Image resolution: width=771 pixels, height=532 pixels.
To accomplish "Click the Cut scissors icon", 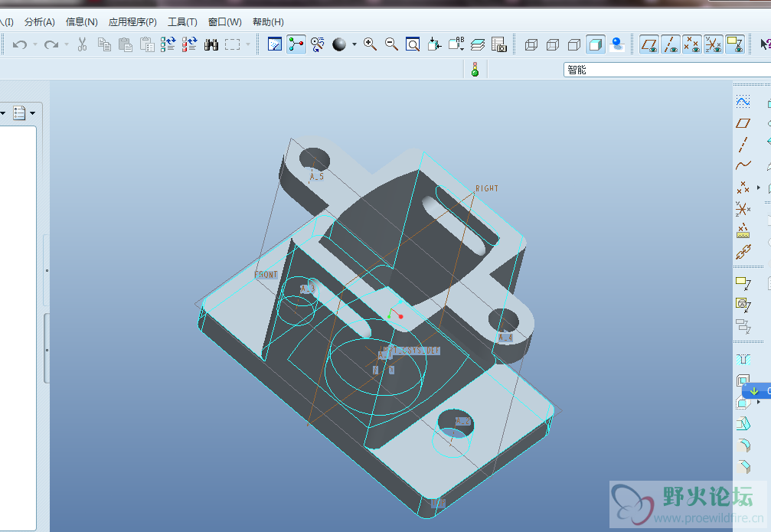I will click(x=82, y=44).
